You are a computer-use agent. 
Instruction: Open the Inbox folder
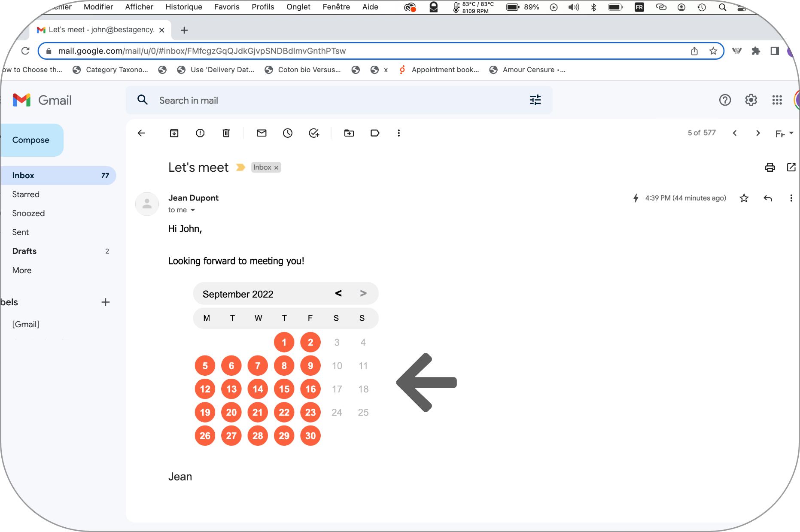pos(58,176)
